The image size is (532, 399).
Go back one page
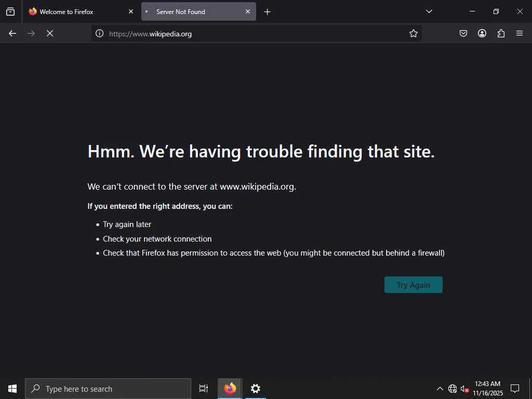tap(12, 33)
